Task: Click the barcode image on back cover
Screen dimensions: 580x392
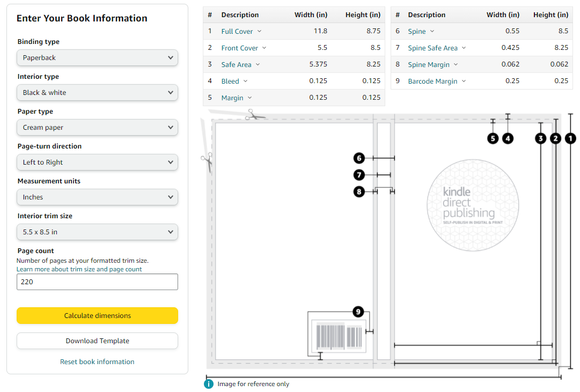Action: pos(339,336)
